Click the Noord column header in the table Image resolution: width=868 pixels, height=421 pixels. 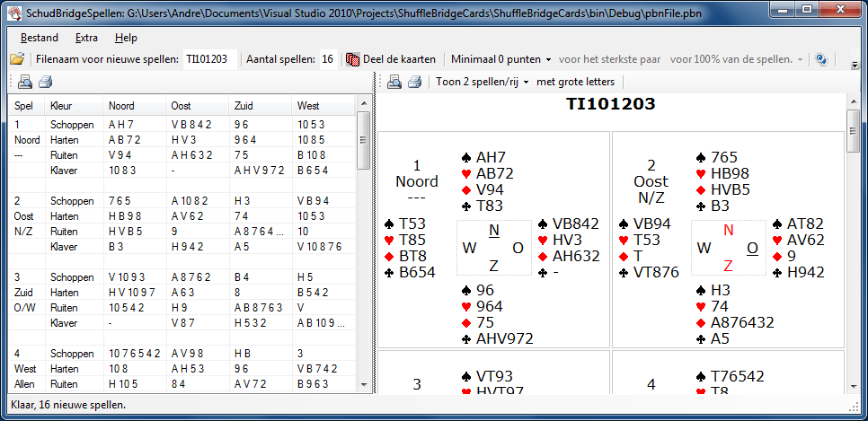coord(120,106)
